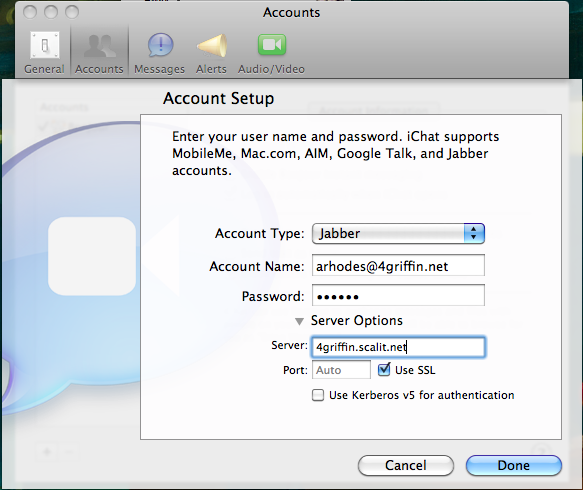
Task: Click into the Server address field
Action: click(x=398, y=347)
